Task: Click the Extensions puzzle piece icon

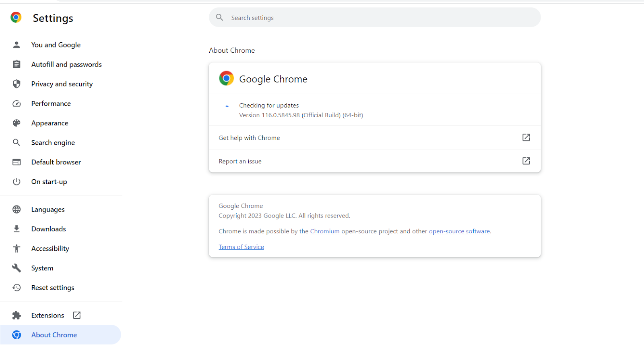Action: click(17, 315)
